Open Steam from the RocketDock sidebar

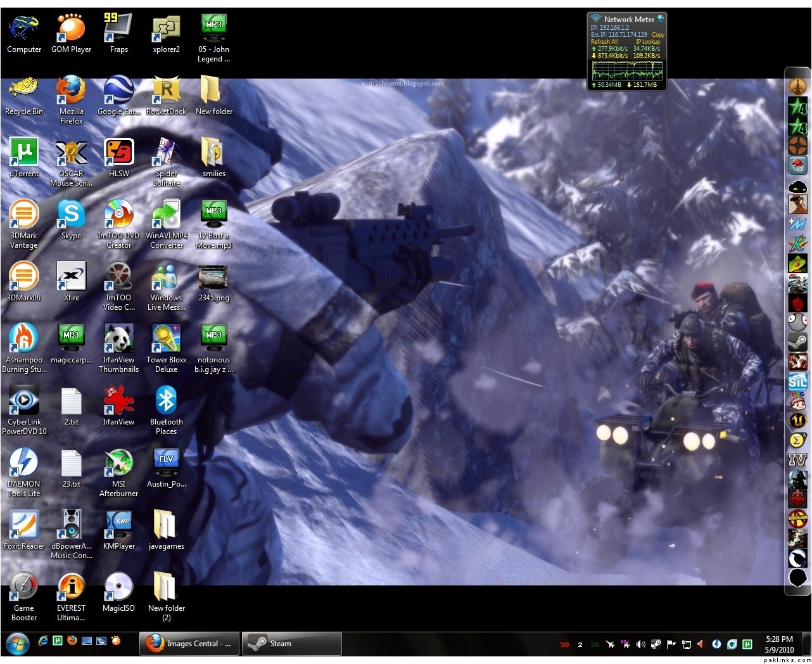[x=797, y=343]
